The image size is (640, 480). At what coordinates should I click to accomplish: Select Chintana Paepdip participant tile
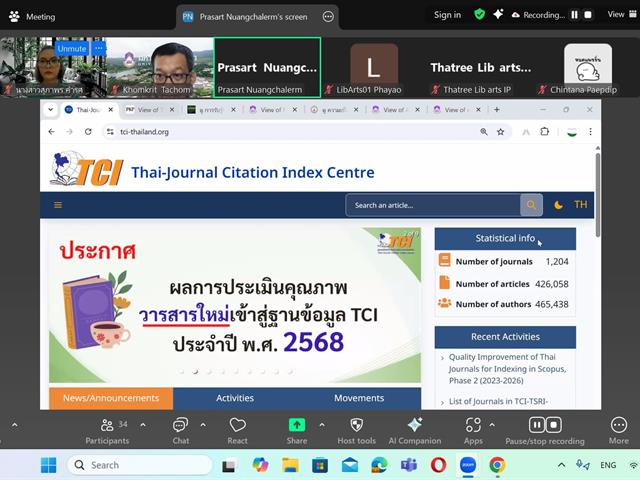[587, 67]
